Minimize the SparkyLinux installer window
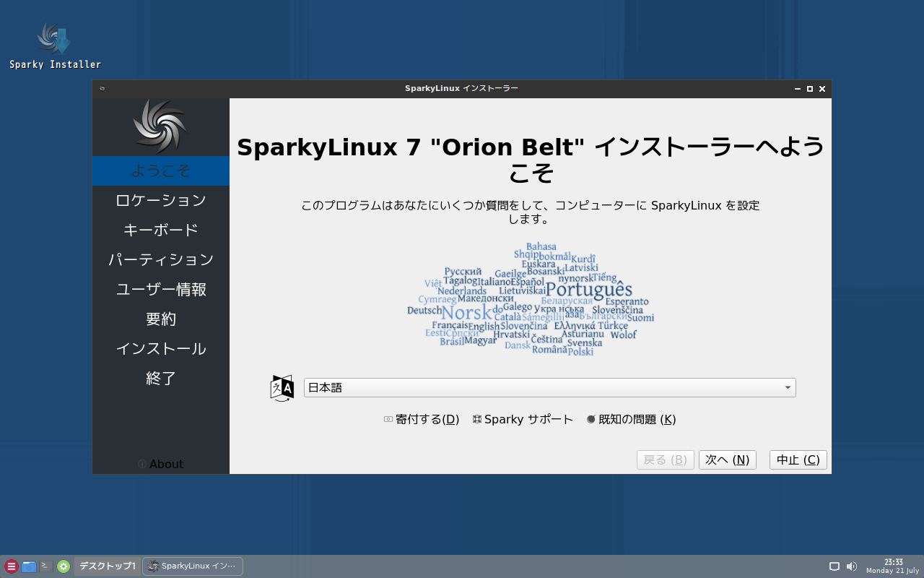This screenshot has height=578, width=924. point(798,89)
